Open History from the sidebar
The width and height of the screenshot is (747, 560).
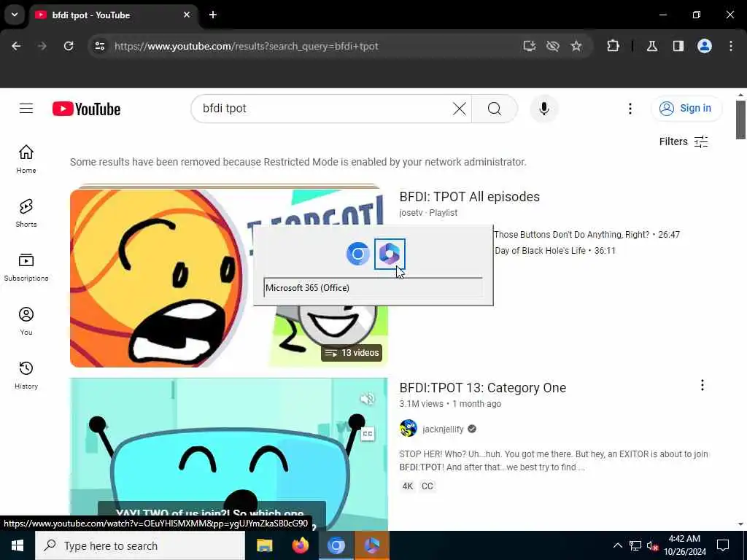pos(26,375)
